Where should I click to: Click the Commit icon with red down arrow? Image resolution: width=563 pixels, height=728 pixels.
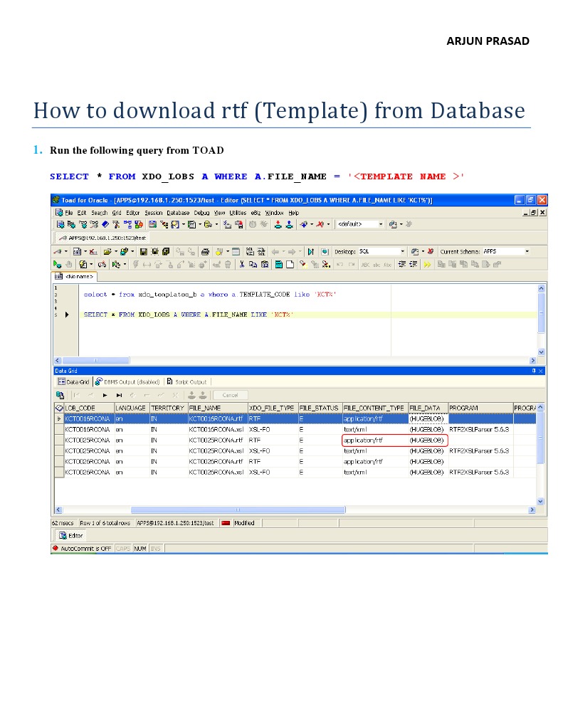pyautogui.click(x=278, y=224)
